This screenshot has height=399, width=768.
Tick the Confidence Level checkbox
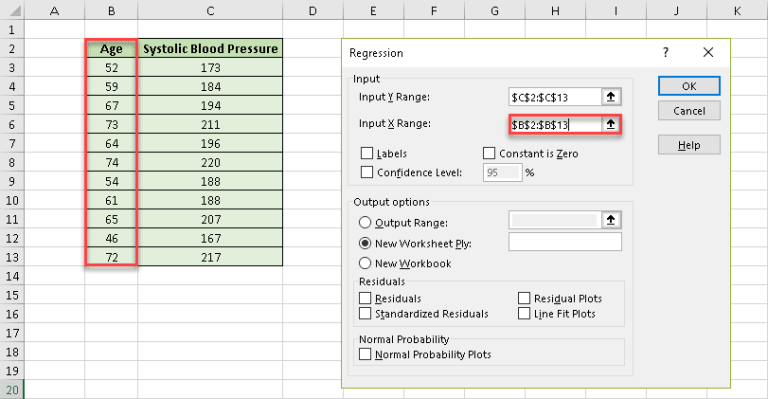367,172
